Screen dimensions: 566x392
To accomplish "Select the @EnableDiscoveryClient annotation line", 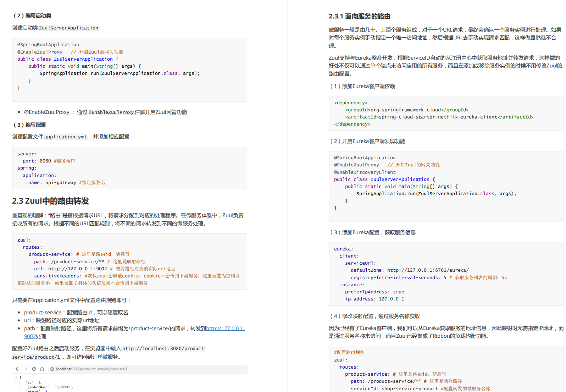I will pos(365,172).
